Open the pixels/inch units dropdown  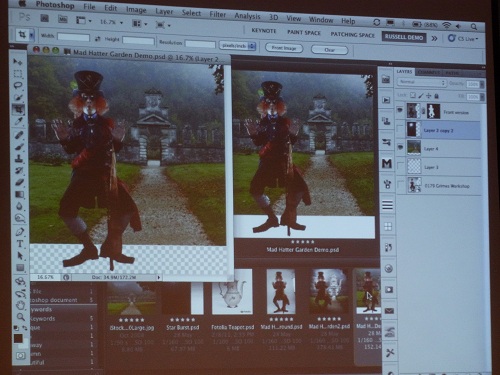click(237, 46)
